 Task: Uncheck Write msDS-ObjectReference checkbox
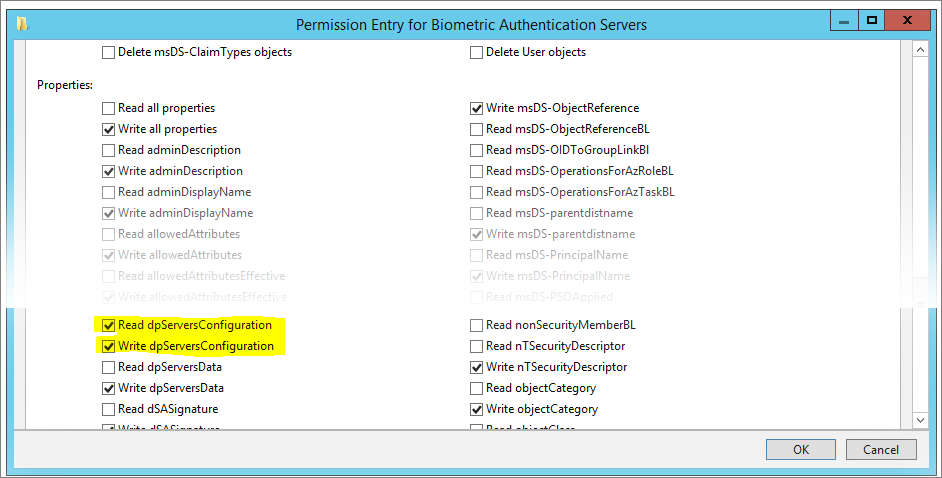point(477,108)
